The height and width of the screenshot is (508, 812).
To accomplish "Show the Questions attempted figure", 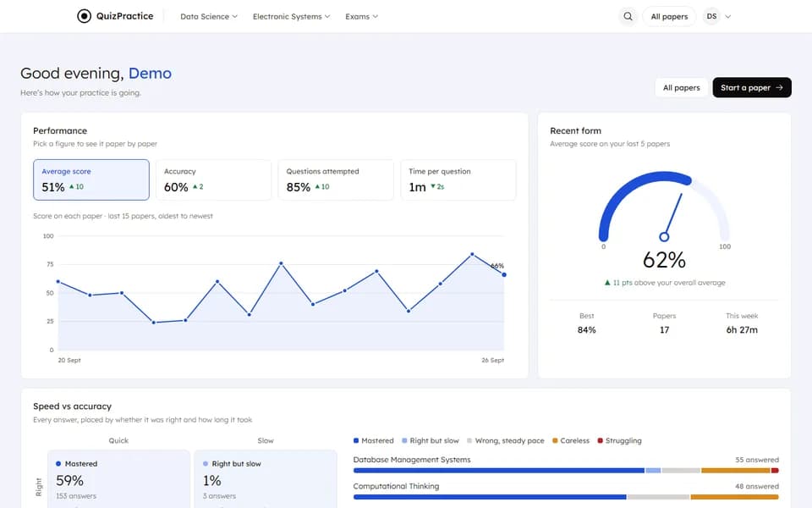I will pyautogui.click(x=336, y=179).
